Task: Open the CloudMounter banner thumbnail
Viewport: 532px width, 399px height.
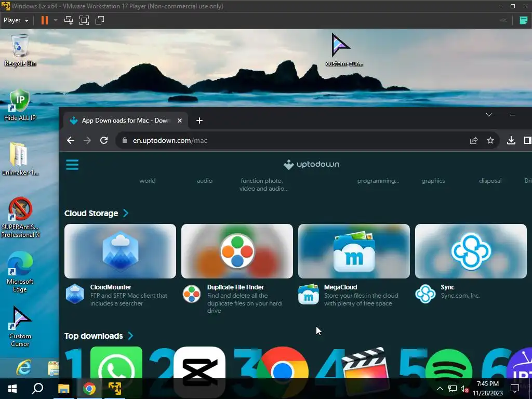Action: point(120,251)
